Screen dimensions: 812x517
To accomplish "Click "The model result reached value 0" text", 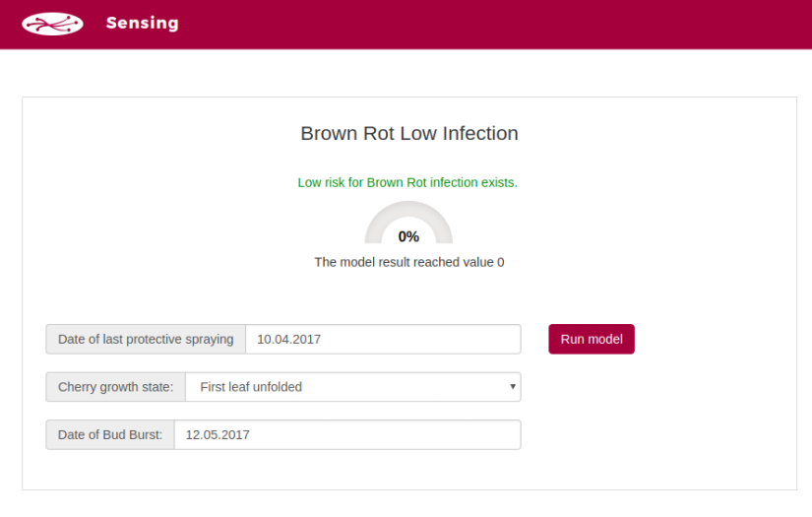I will click(x=408, y=262).
